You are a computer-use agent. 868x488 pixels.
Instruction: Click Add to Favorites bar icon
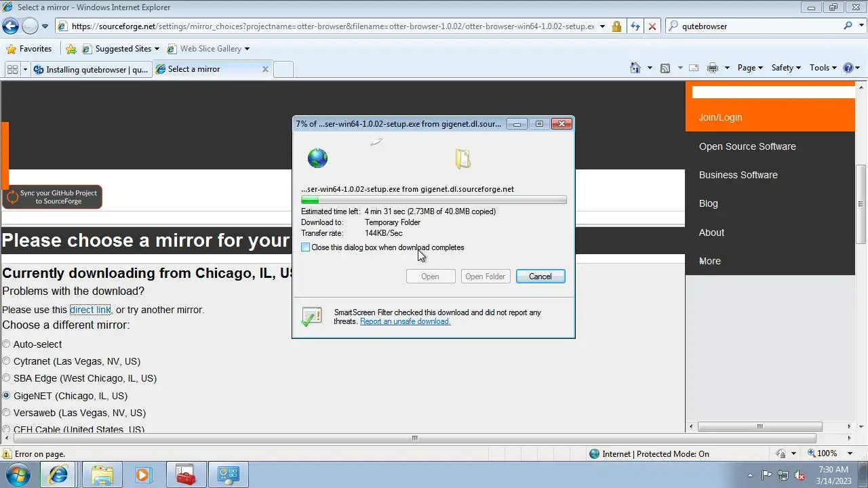[x=71, y=49]
